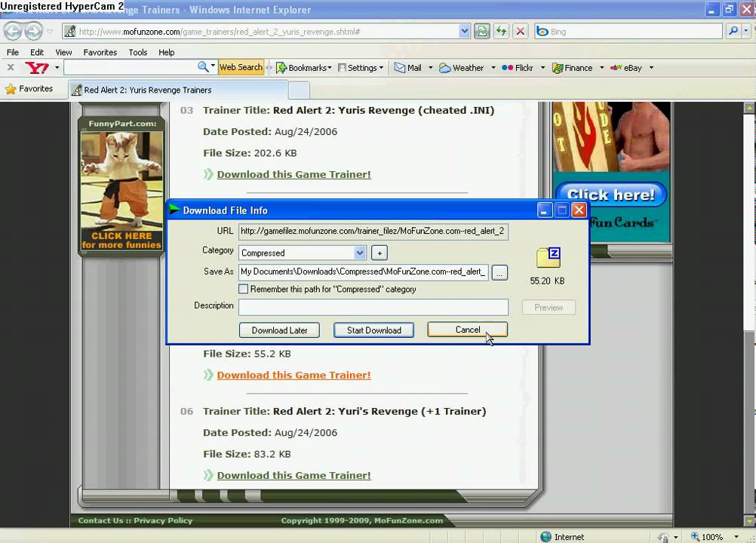
Task: Click the plus button to add category
Action: pyautogui.click(x=380, y=253)
